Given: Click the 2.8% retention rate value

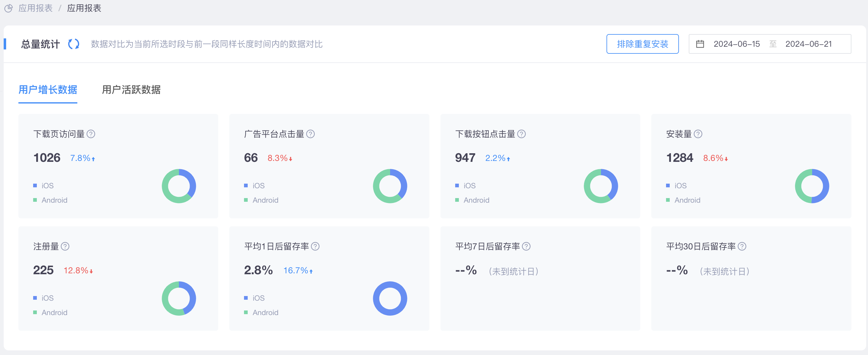Looking at the screenshot, I should pyautogui.click(x=258, y=270).
